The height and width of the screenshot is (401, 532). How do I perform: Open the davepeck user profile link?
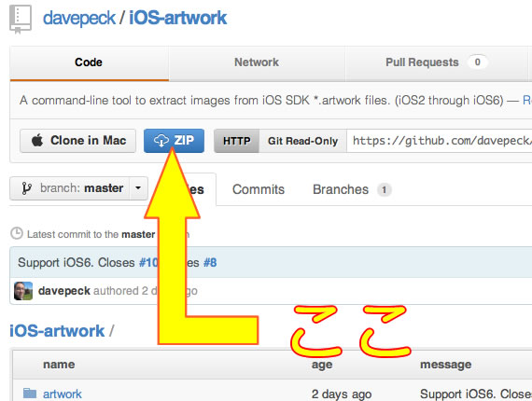tap(79, 18)
